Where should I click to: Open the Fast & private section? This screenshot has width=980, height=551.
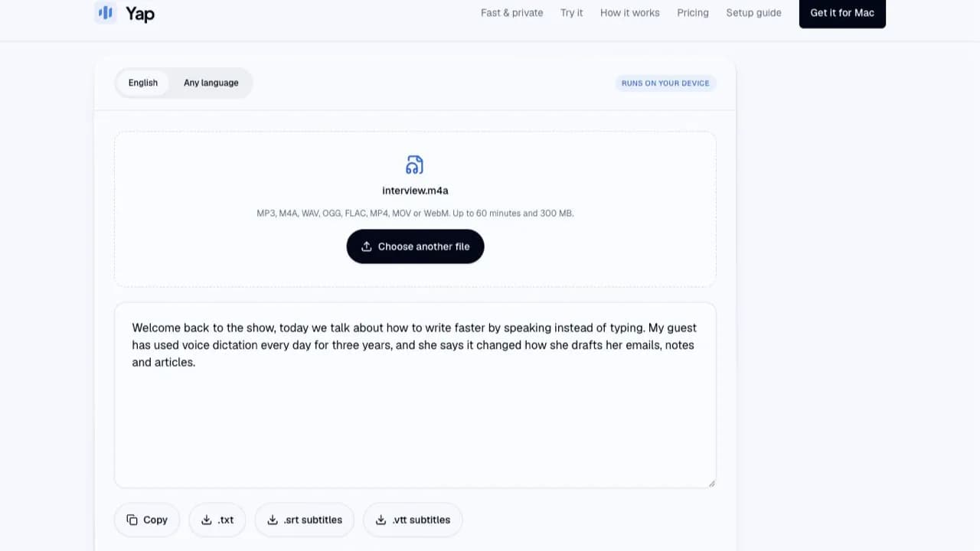click(x=512, y=13)
